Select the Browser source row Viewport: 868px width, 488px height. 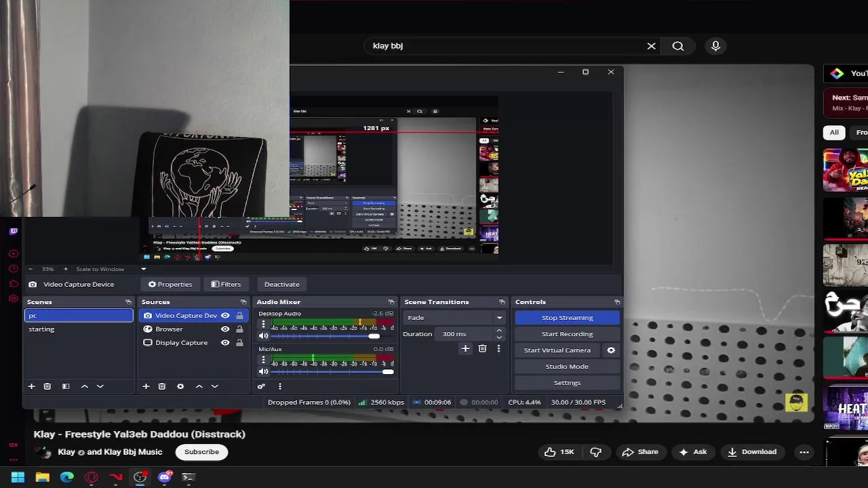pyautogui.click(x=193, y=329)
